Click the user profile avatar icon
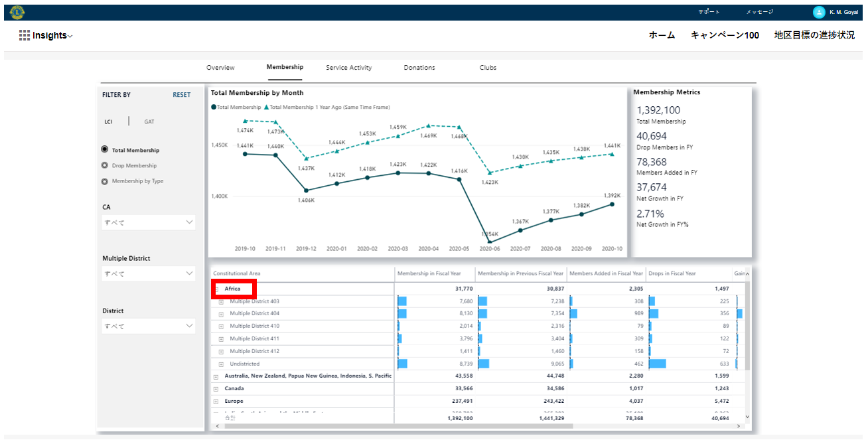868x442 pixels. (819, 12)
